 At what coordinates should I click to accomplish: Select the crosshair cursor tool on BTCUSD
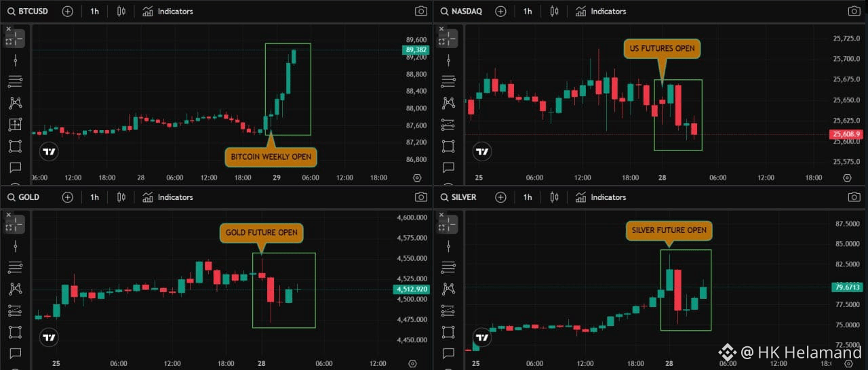pos(15,39)
